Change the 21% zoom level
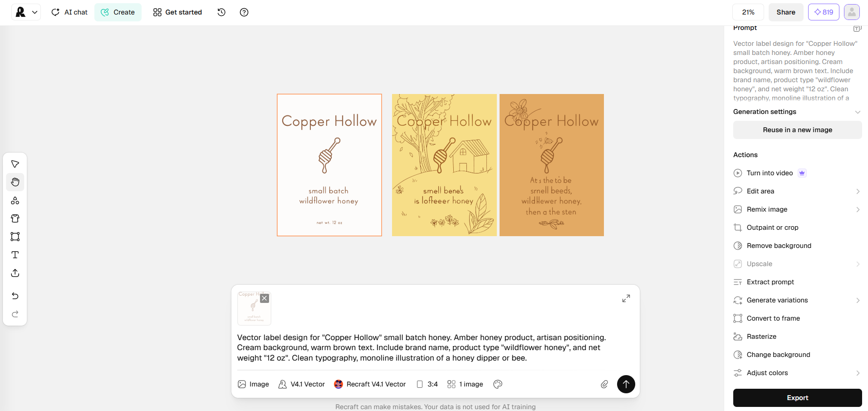This screenshot has height=411, width=868. coord(748,12)
